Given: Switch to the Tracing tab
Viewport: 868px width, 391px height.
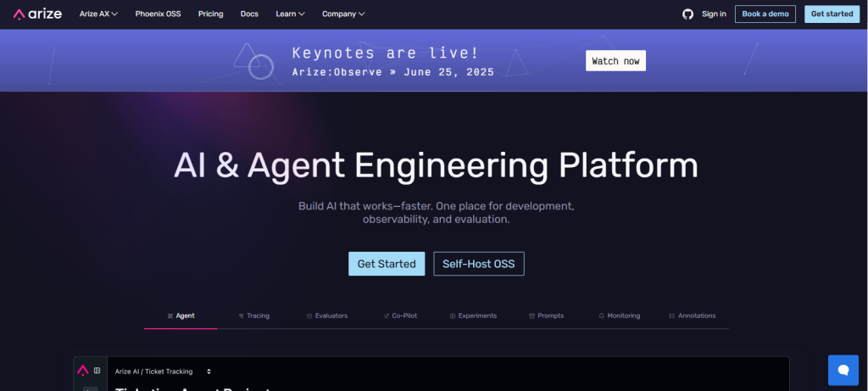Looking at the screenshot, I should pos(253,316).
